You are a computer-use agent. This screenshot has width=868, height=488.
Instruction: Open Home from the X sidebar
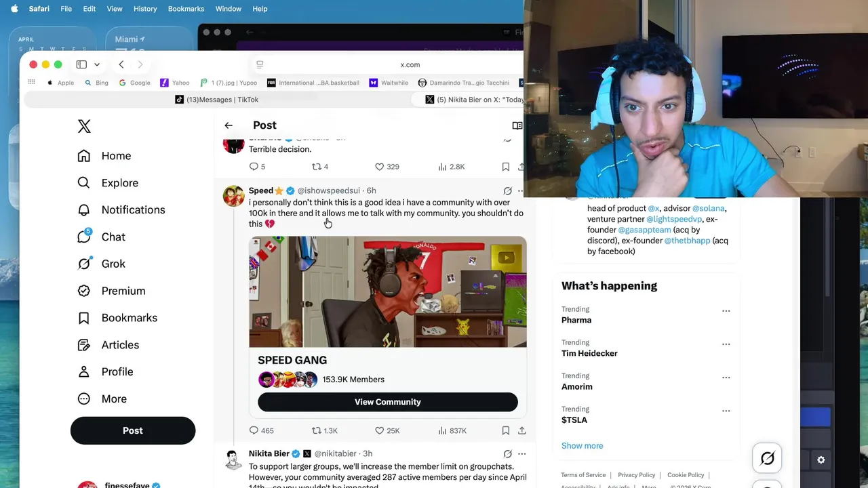point(104,156)
